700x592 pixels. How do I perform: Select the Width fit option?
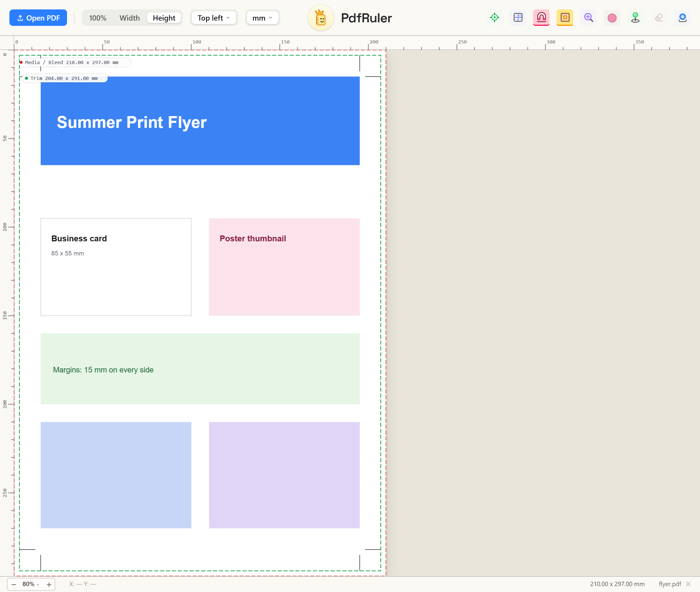(130, 18)
